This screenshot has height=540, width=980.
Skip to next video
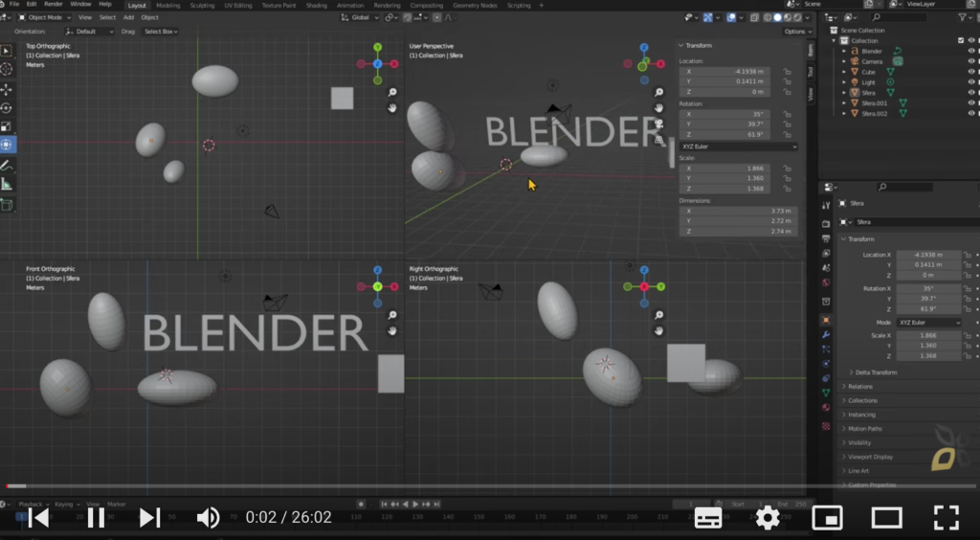coord(149,517)
